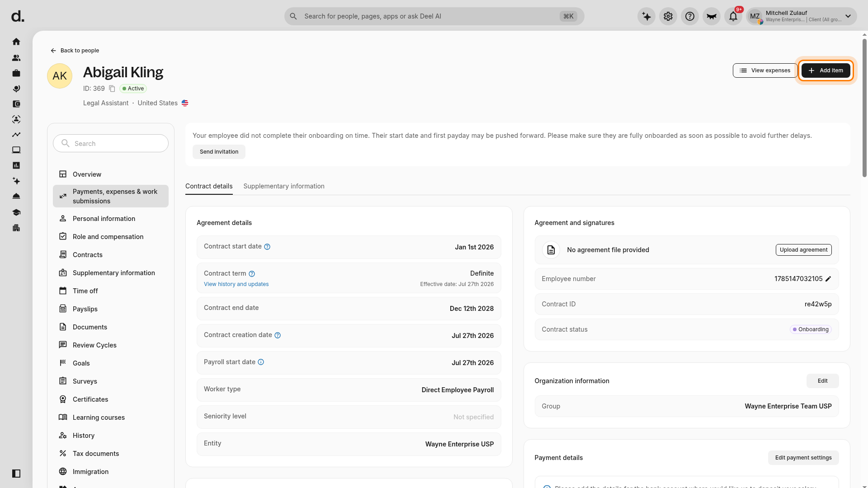Open the Deel AI sparkle icon in top bar
This screenshot has height=488, width=868.
[x=646, y=16]
